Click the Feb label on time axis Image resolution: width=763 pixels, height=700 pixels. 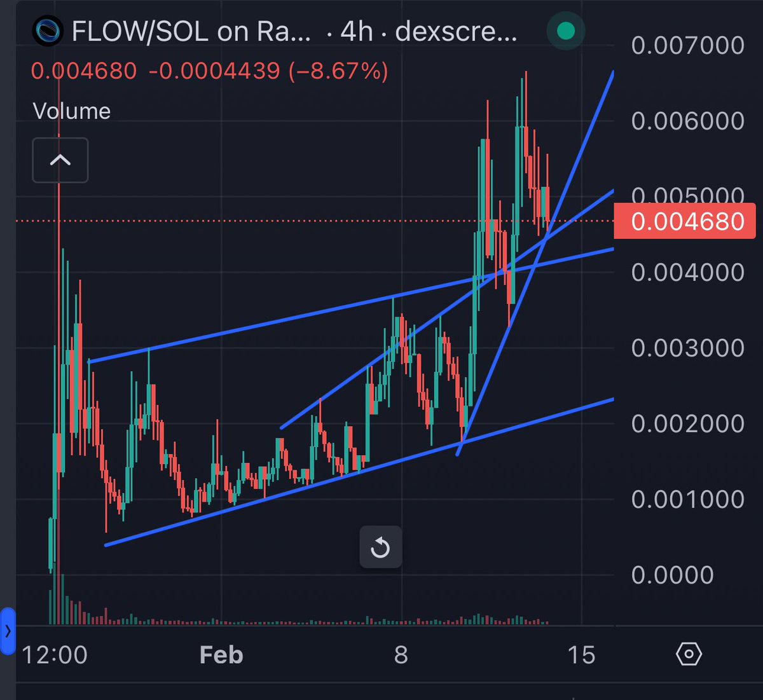click(x=221, y=654)
